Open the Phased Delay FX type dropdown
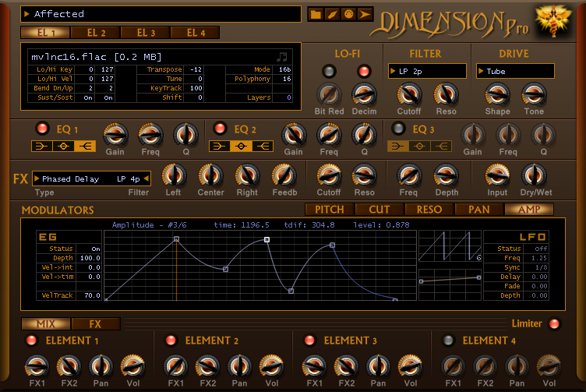 71,179
